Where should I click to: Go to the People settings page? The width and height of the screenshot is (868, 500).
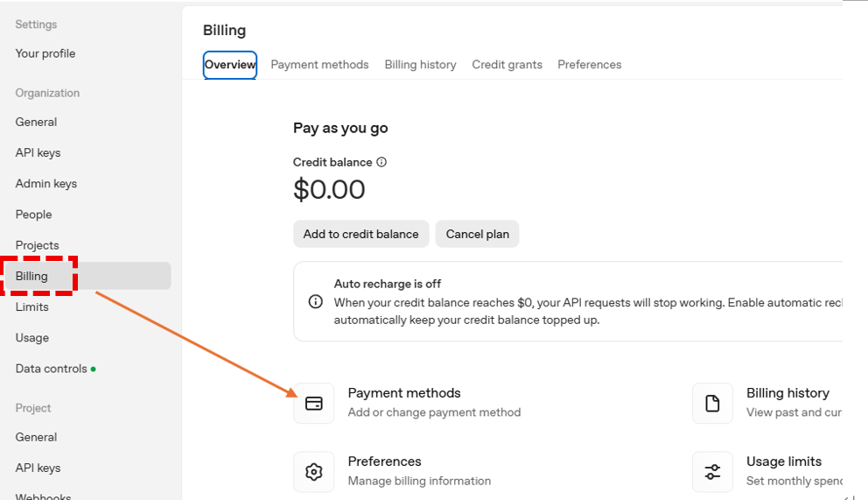(x=34, y=215)
